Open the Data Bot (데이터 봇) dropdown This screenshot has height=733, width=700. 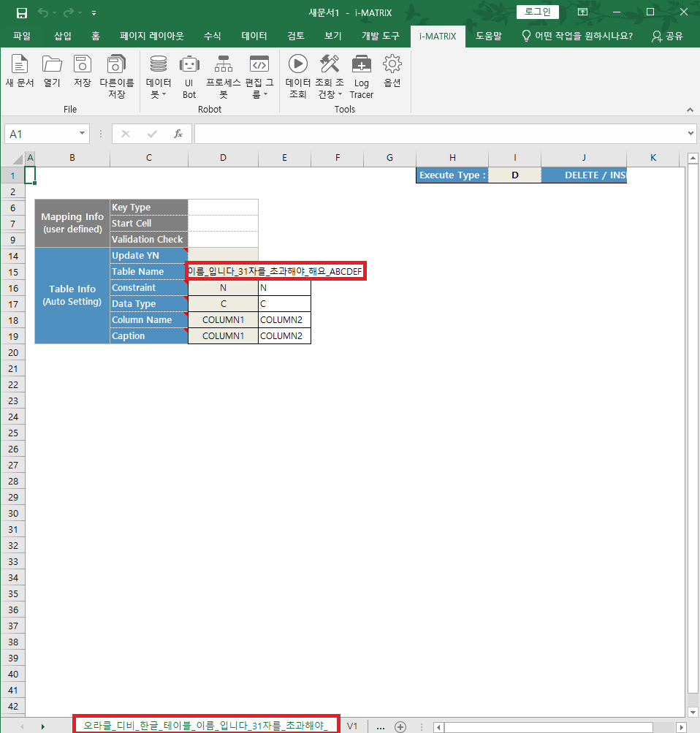coord(159,76)
